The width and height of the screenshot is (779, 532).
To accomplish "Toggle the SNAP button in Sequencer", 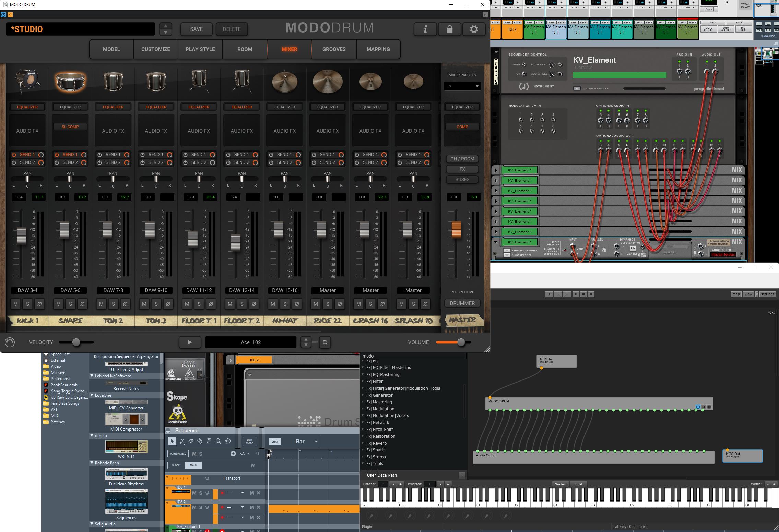I will click(x=274, y=442).
